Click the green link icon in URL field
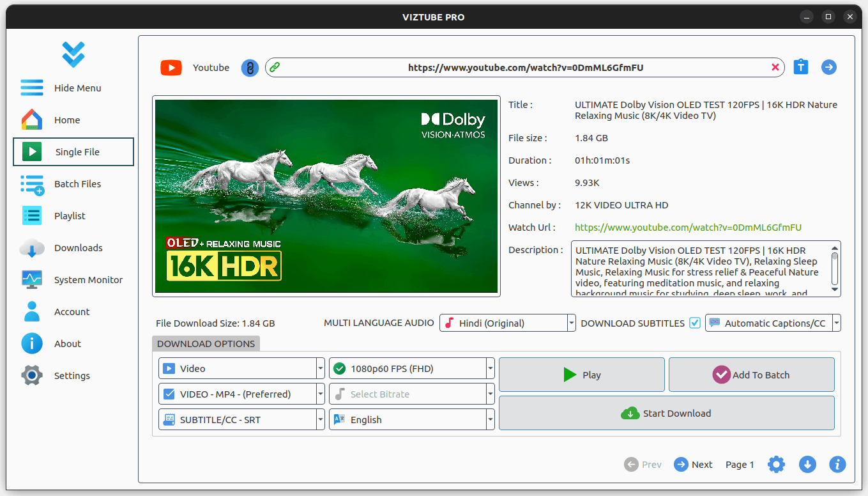Viewport: 868px width, 496px height. tap(275, 67)
